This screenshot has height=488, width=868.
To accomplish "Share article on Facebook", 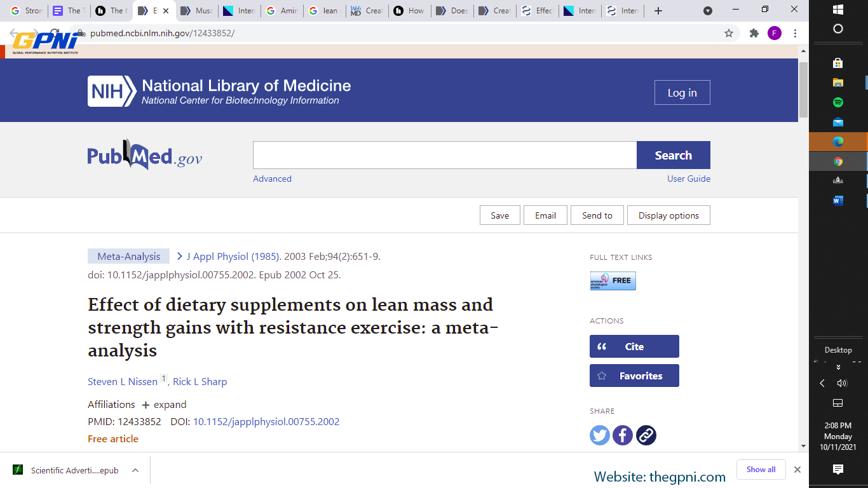I will pos(623,435).
